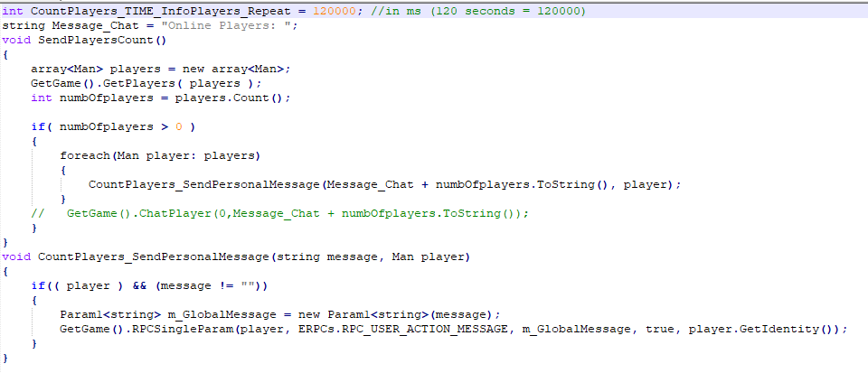Click the comment "//in ms (120 seconds = 120000)"
Viewport: 868px width, 373px height.
(x=477, y=11)
